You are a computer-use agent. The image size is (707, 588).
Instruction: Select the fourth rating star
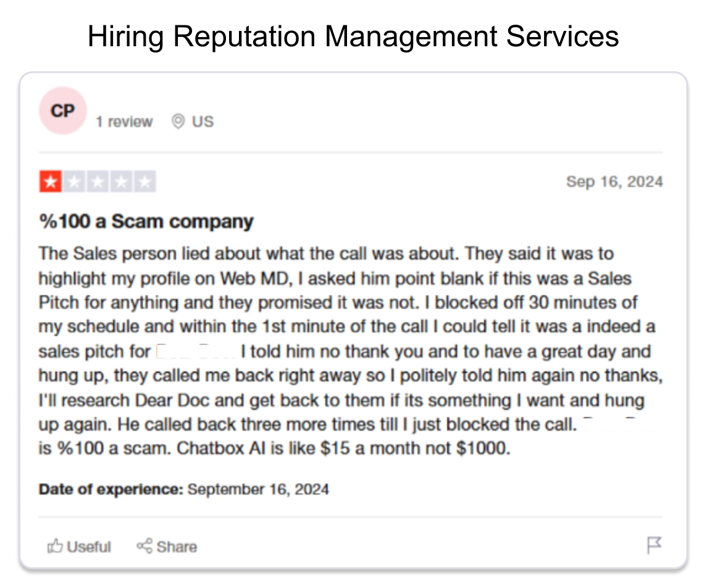click(x=121, y=182)
